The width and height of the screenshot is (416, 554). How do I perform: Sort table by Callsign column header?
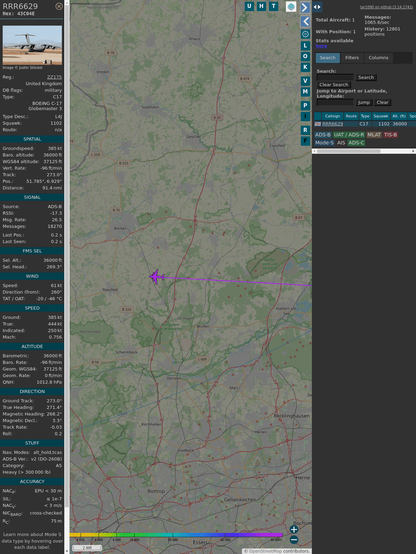pos(332,116)
